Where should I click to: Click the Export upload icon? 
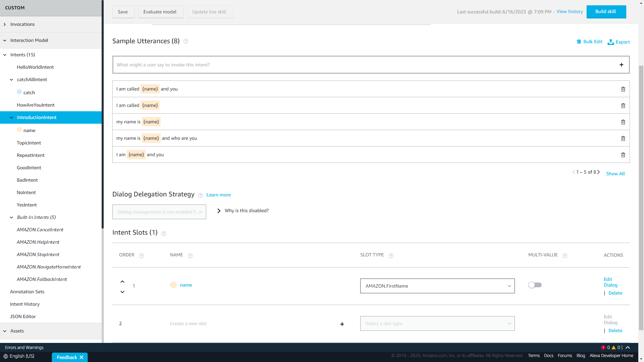click(x=610, y=42)
